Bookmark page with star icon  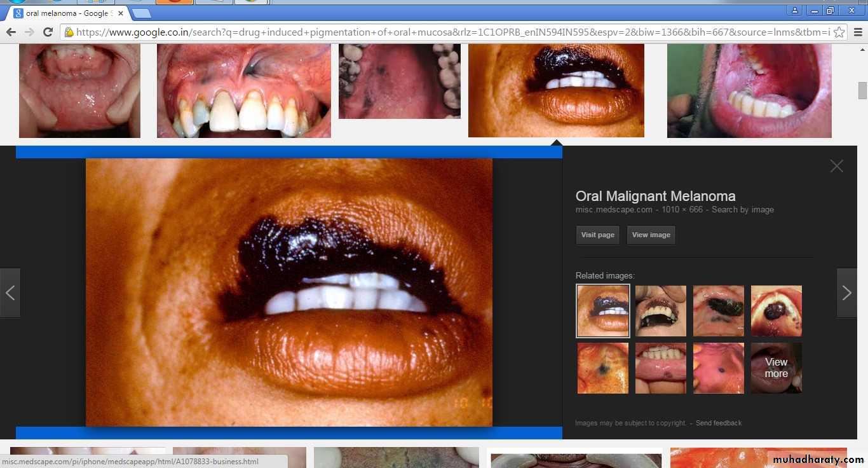839,32
